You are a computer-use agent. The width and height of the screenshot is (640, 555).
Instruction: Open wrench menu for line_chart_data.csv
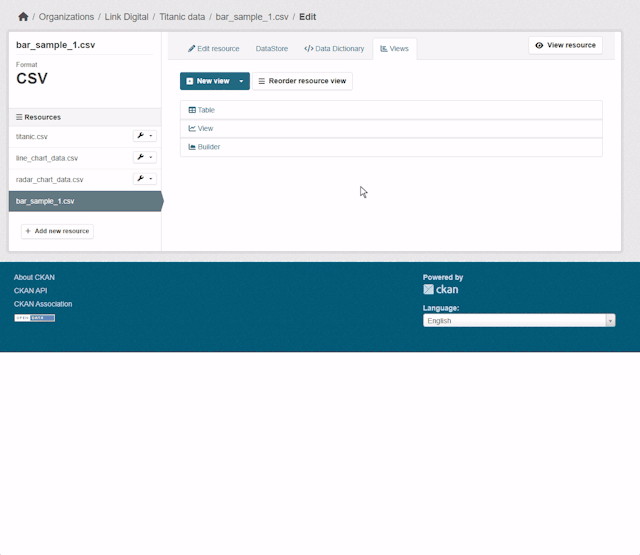[x=145, y=158]
